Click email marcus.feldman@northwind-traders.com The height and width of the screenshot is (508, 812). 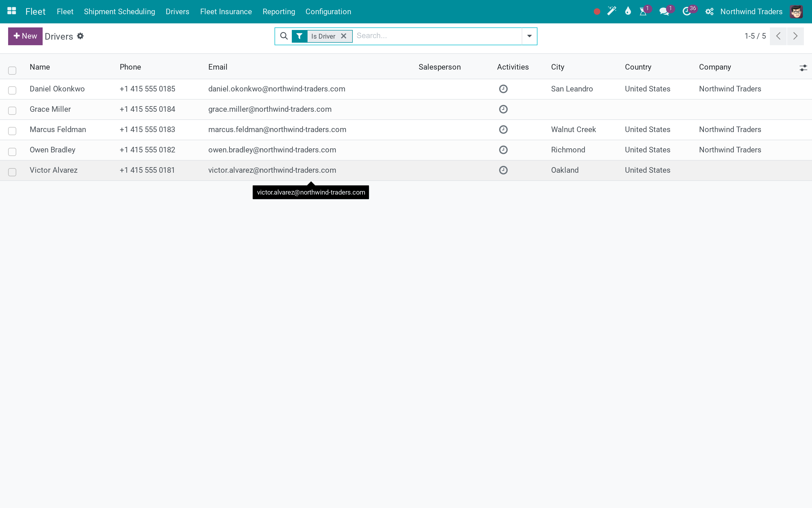pyautogui.click(x=277, y=130)
